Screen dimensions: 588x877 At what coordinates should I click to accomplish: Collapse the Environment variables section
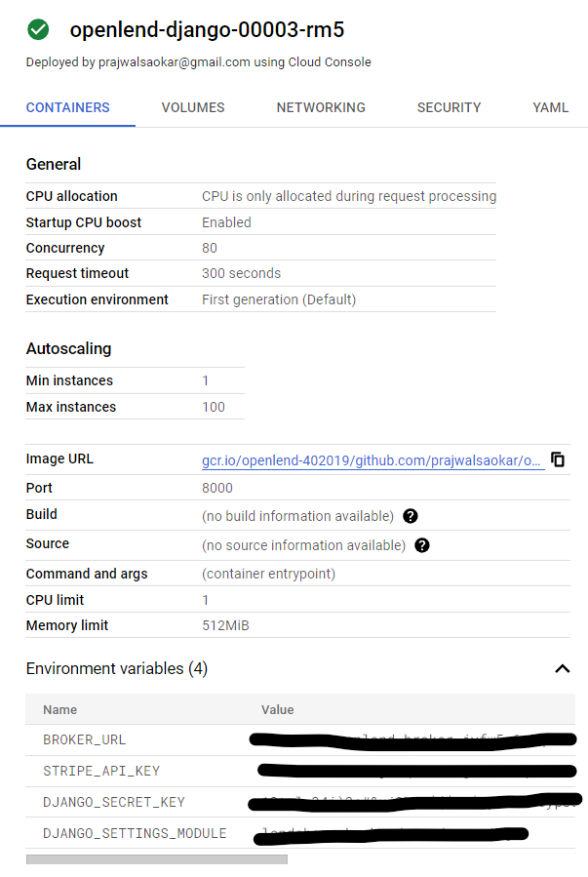pos(562,669)
